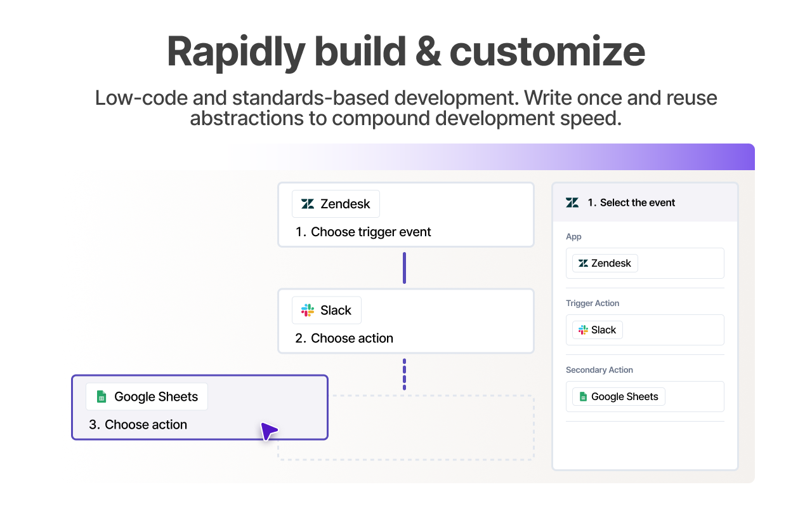Select the Zendesk icon in the App field
The height and width of the screenshot is (508, 812).
tap(583, 264)
